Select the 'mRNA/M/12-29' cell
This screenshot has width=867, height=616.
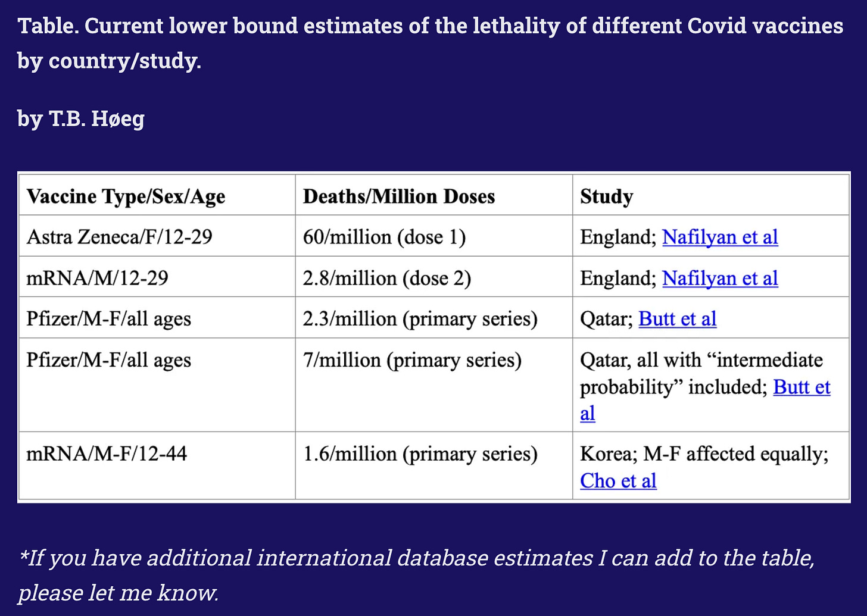click(x=157, y=277)
